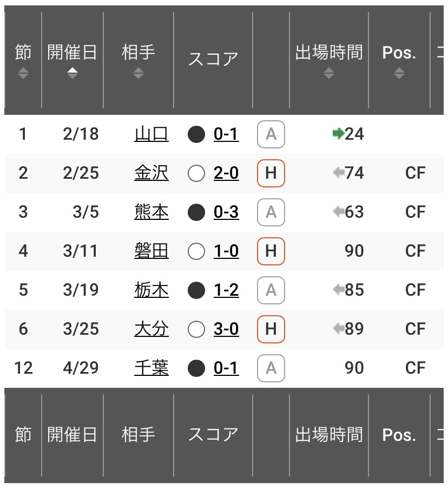The height and width of the screenshot is (488, 448).
Task: Click the win marker circle for 大分 match
Action: (x=196, y=329)
